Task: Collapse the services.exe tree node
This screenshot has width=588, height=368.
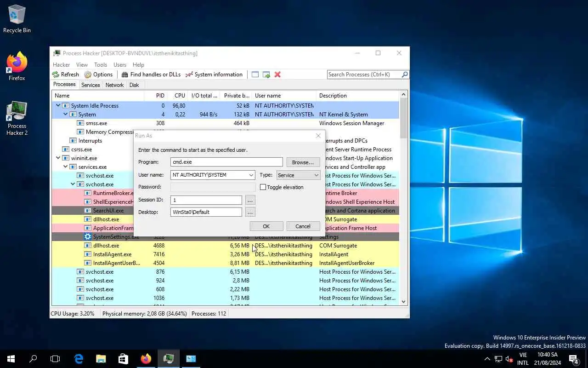Action: coord(65,167)
